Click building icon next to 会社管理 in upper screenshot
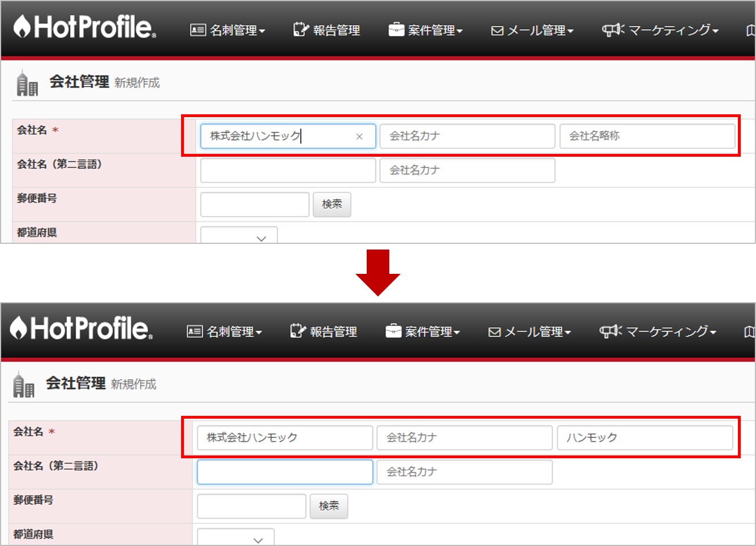This screenshot has width=756, height=546. [x=27, y=83]
